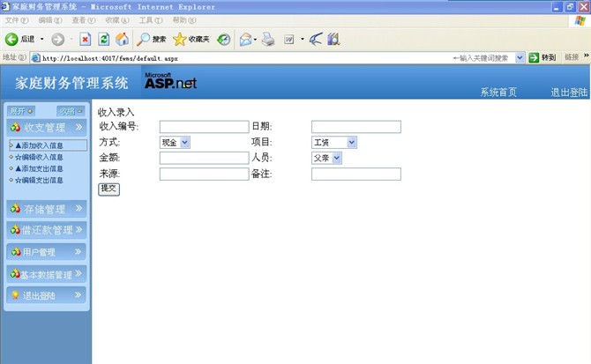
Task: Click the 收入编号 input field
Action: tap(205, 127)
